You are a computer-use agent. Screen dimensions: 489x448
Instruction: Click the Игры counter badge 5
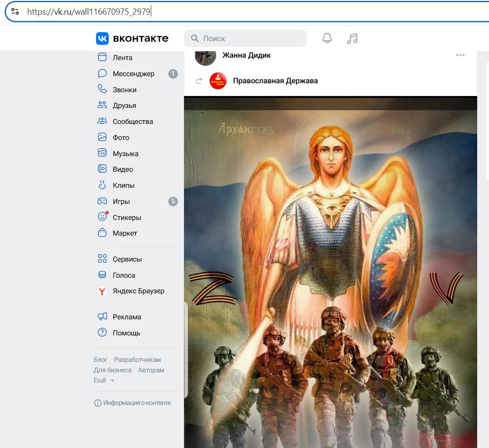click(173, 201)
